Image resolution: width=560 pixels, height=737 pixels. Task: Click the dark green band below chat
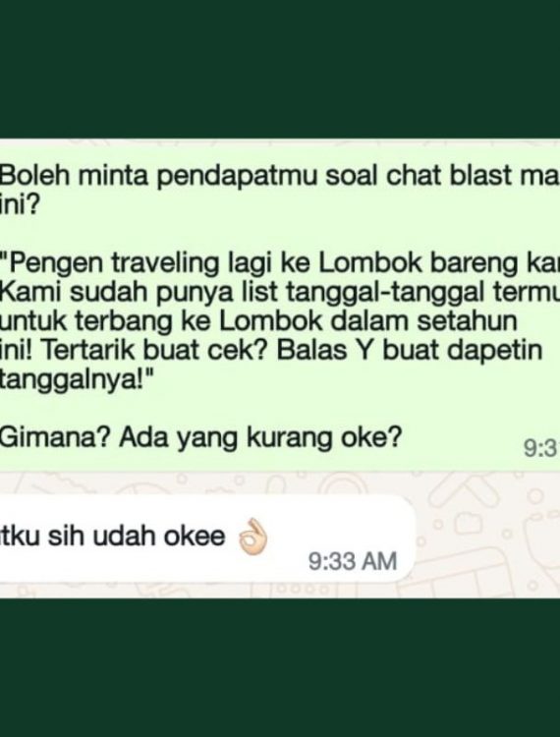pyautogui.click(x=280, y=668)
